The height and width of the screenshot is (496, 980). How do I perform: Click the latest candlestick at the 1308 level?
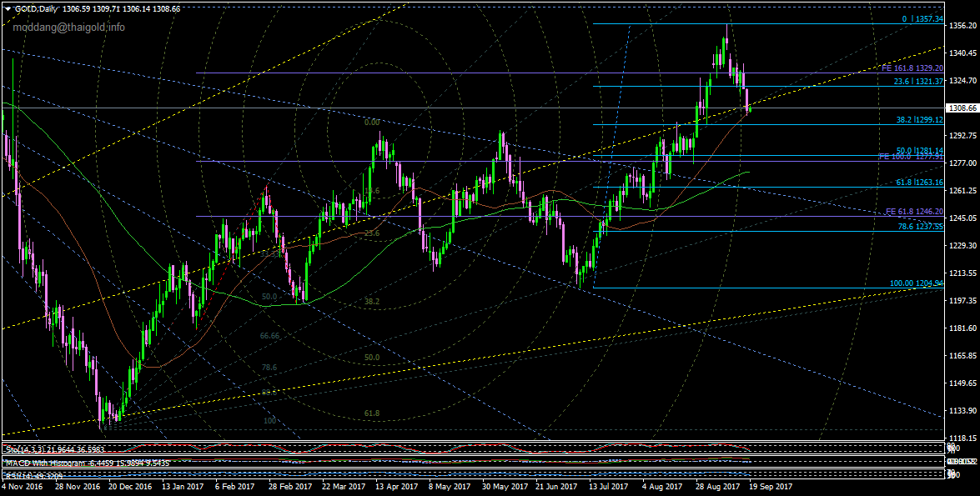click(x=751, y=111)
